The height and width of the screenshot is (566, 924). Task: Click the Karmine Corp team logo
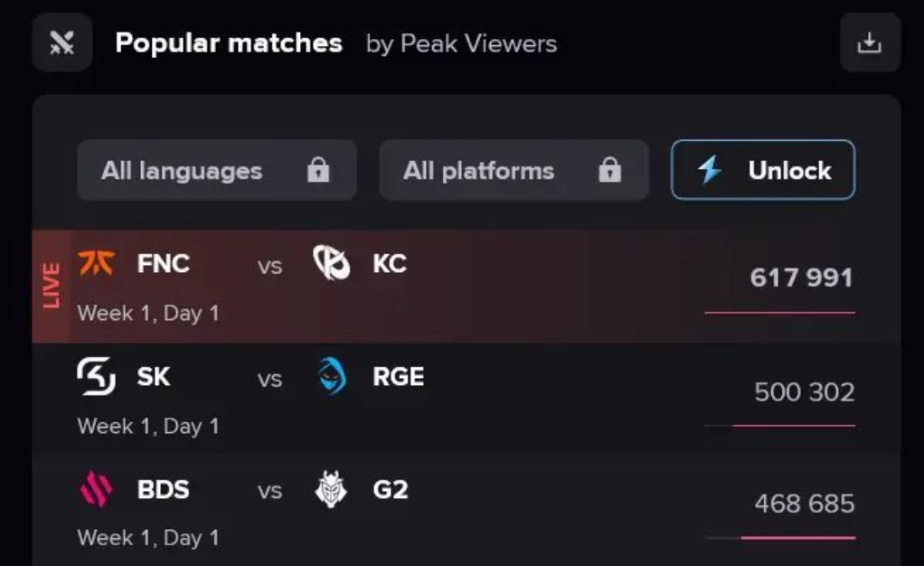[x=331, y=264]
